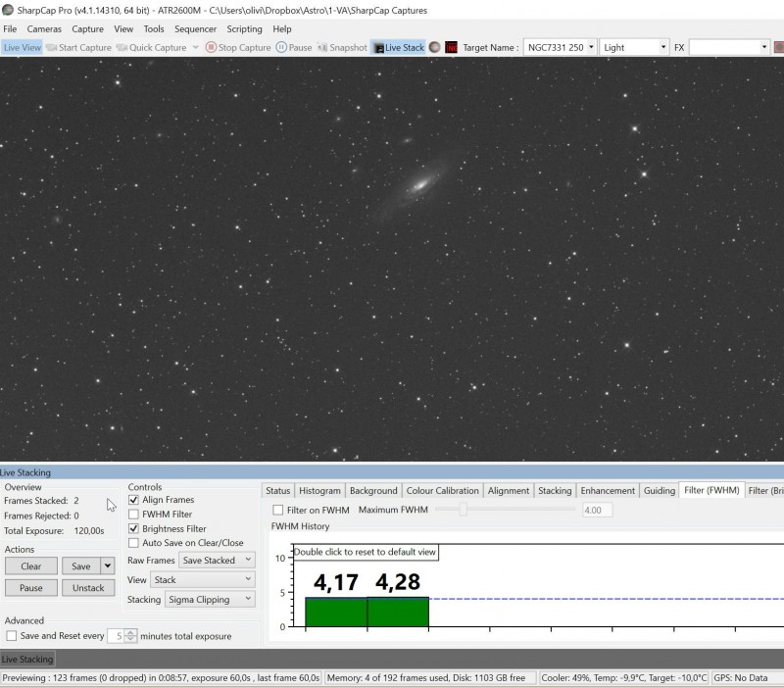The image size is (784, 688).
Task: Click the Save stack button
Action: point(81,566)
